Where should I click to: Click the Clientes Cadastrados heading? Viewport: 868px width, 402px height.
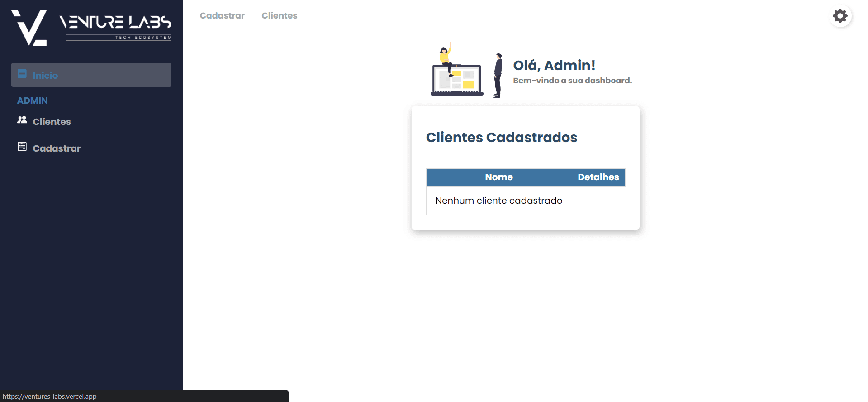[502, 137]
